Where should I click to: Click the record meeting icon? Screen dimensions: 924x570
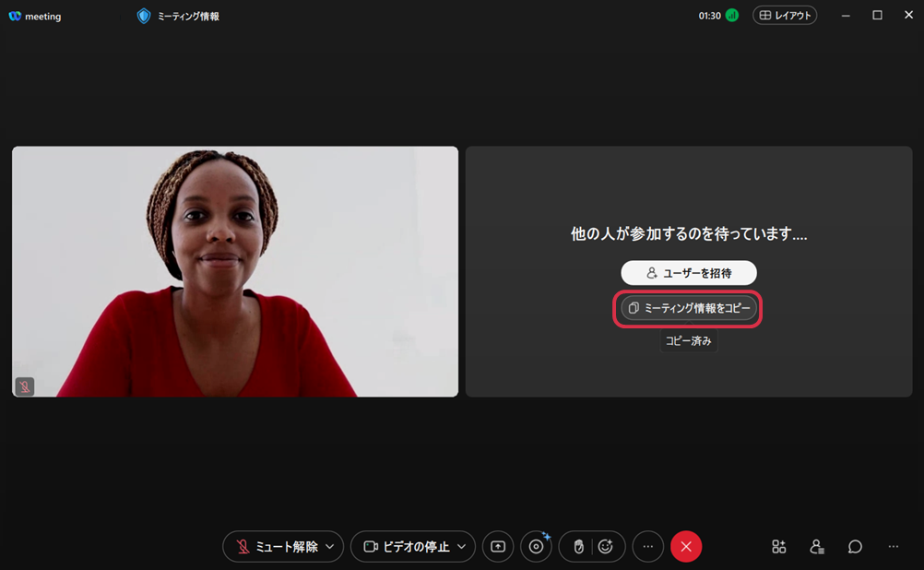point(536,547)
